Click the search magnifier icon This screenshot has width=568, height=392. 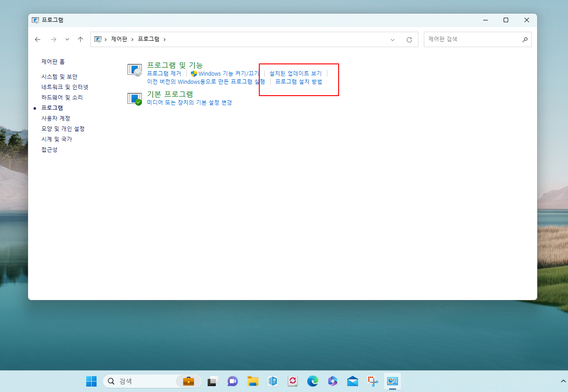point(525,39)
